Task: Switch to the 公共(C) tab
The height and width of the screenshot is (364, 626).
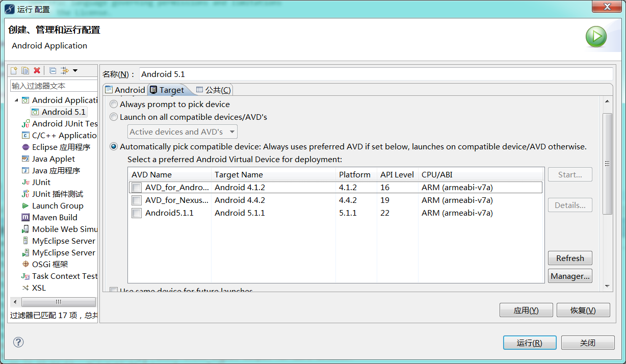Action: click(214, 90)
